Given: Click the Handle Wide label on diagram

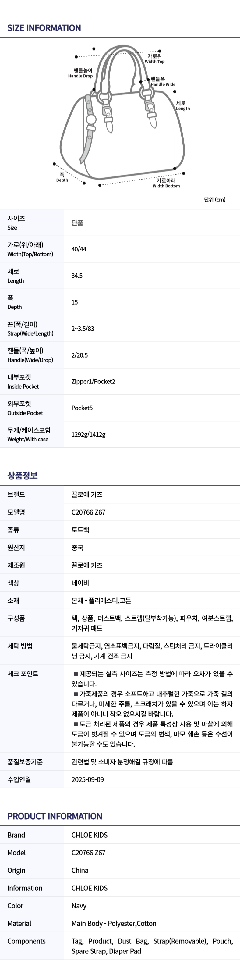Looking at the screenshot, I should click(x=163, y=82).
